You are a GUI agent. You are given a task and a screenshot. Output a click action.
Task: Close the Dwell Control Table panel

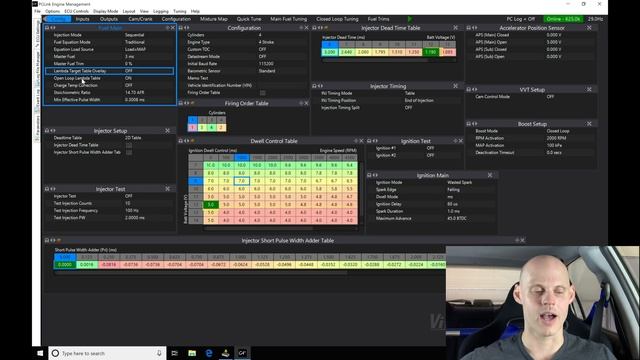coord(361,141)
